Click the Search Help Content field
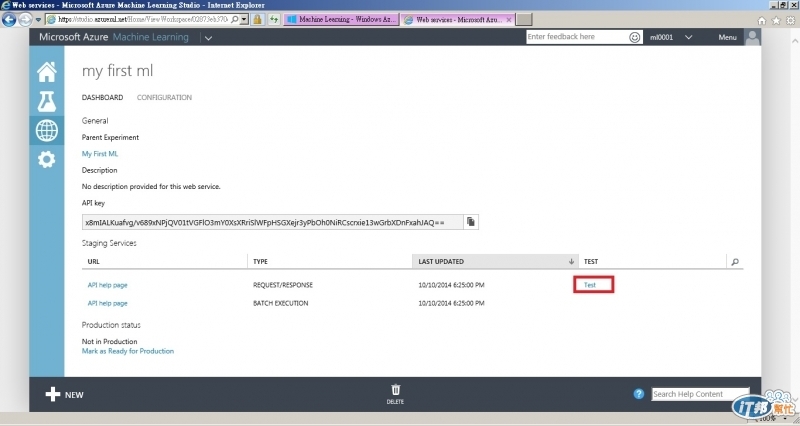This screenshot has width=800, height=426. pos(700,394)
